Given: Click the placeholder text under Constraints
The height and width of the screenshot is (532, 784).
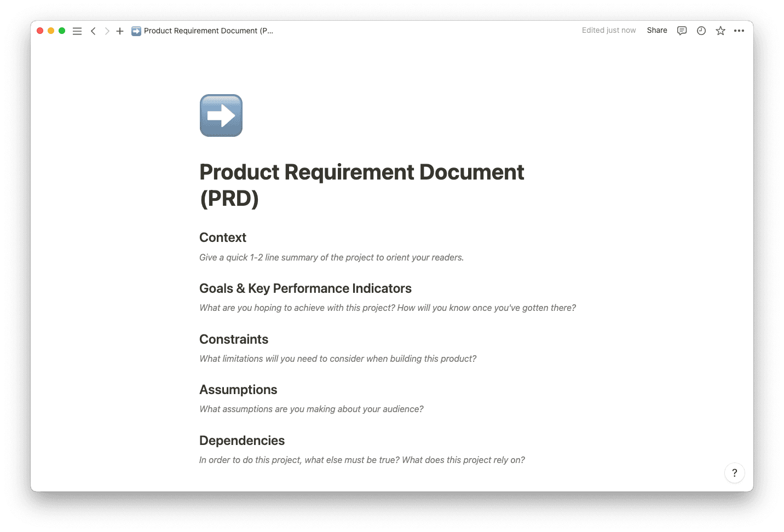Looking at the screenshot, I should 338,358.
